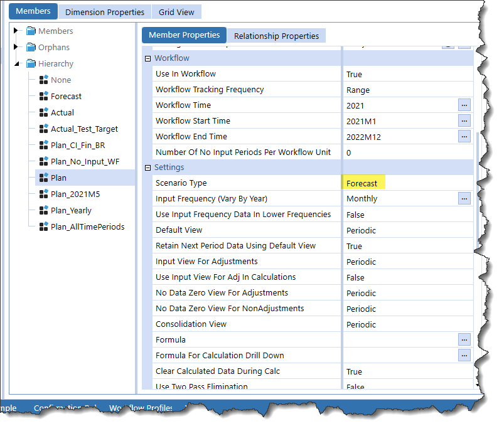
Task: Click Workflow Tracking Frequency value Range
Action: [x=358, y=90]
